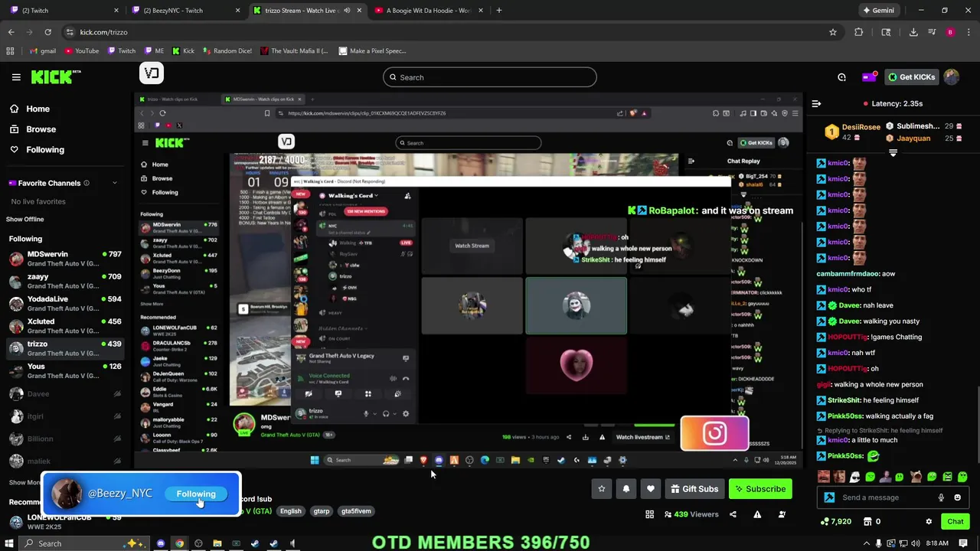Click the star favorite icon under the stream

602,489
